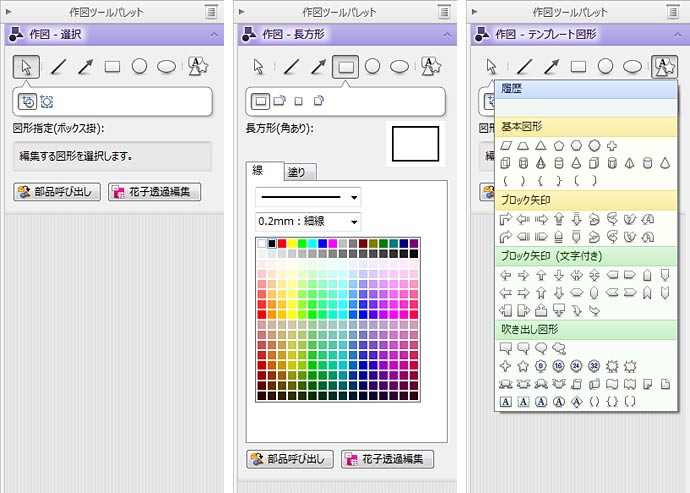Open the line style dropdown

click(307, 197)
